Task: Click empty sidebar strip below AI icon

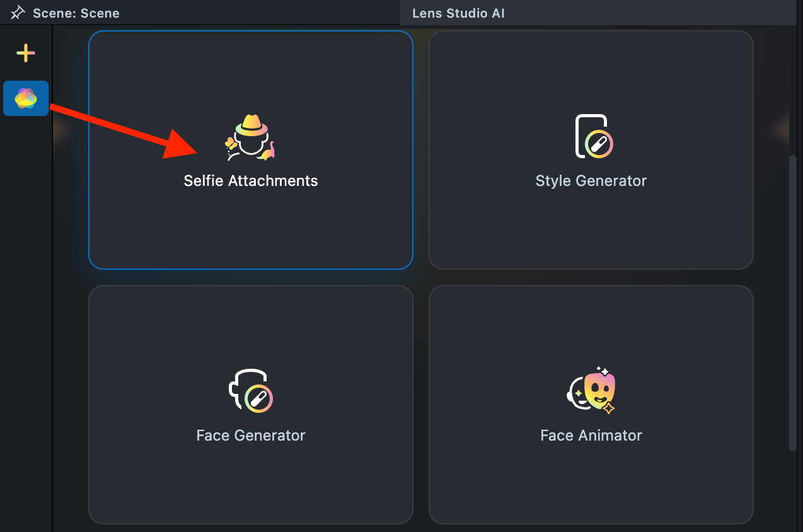Action: tap(26, 315)
